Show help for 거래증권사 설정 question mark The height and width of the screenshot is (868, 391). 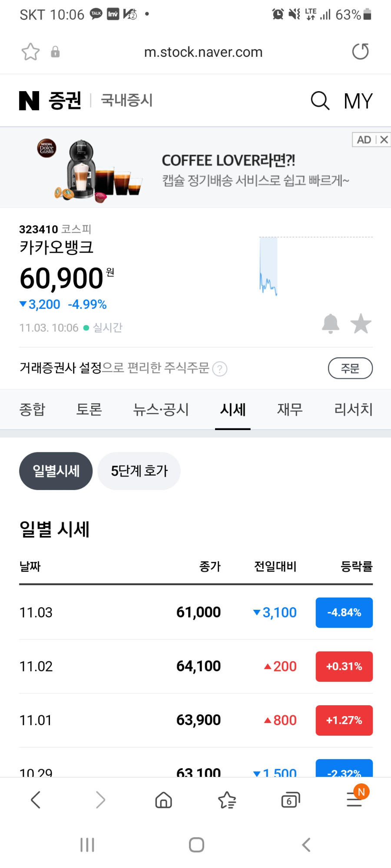pyautogui.click(x=220, y=369)
